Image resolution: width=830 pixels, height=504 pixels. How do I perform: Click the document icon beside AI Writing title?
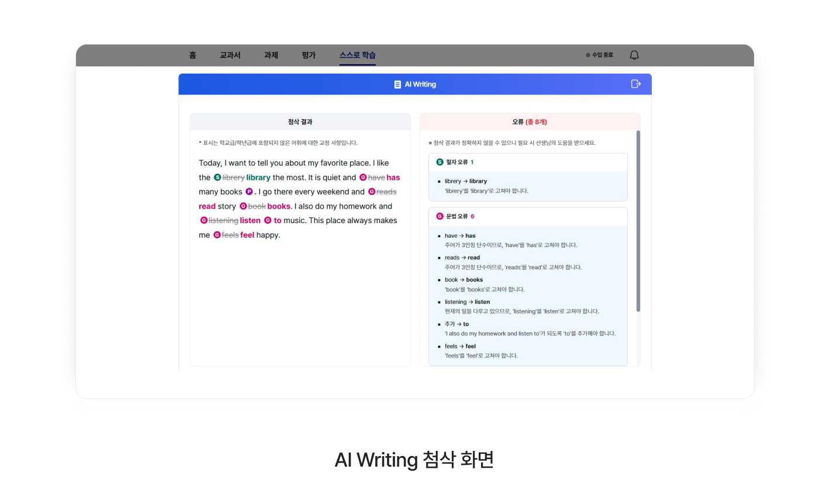point(397,84)
